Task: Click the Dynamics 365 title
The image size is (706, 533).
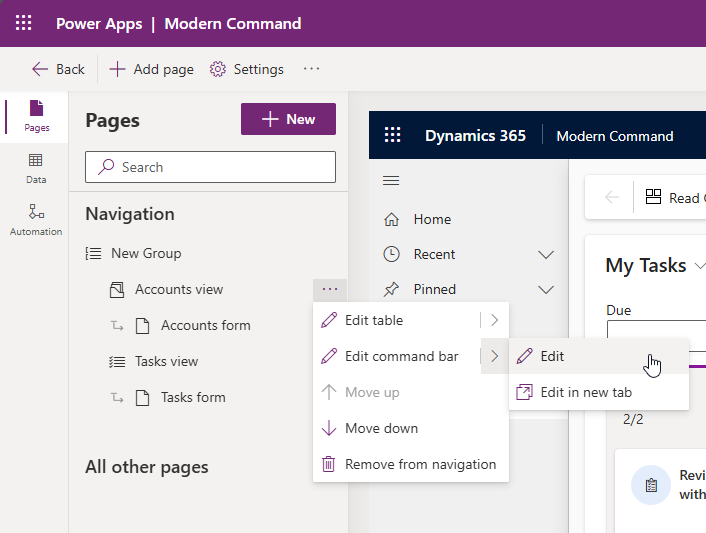Action: (475, 136)
